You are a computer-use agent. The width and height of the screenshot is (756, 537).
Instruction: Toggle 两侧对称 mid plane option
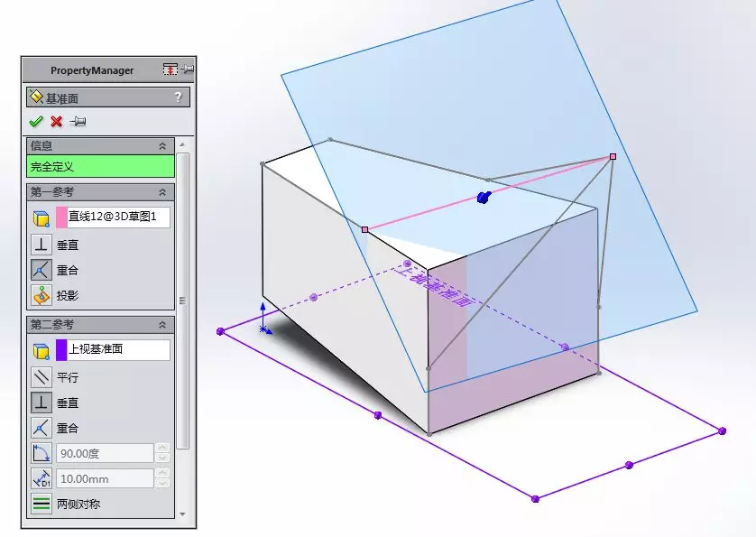pos(41,504)
